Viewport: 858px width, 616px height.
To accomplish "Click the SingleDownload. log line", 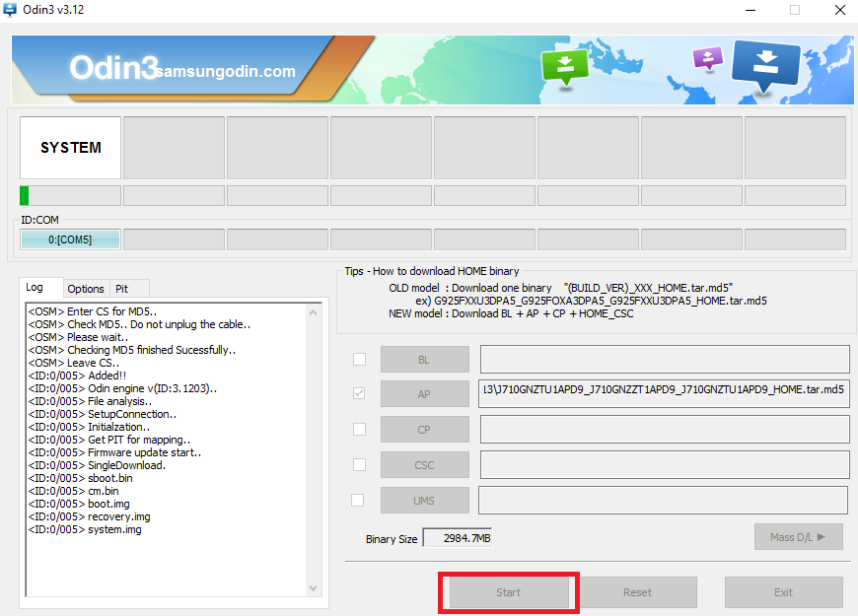I will click(97, 465).
